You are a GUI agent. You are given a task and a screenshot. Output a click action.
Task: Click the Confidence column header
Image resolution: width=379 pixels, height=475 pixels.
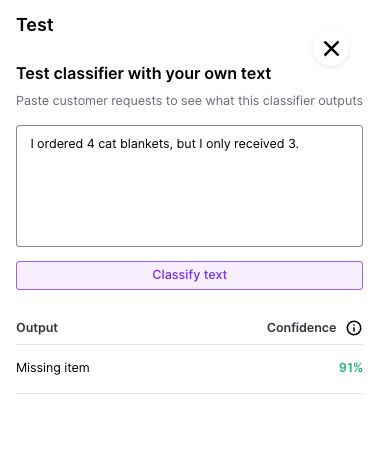301,328
